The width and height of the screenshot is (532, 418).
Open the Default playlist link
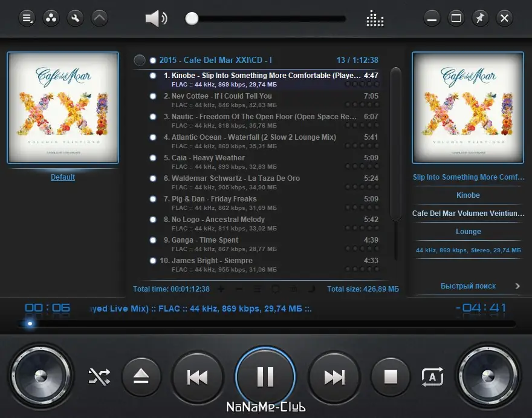click(63, 177)
